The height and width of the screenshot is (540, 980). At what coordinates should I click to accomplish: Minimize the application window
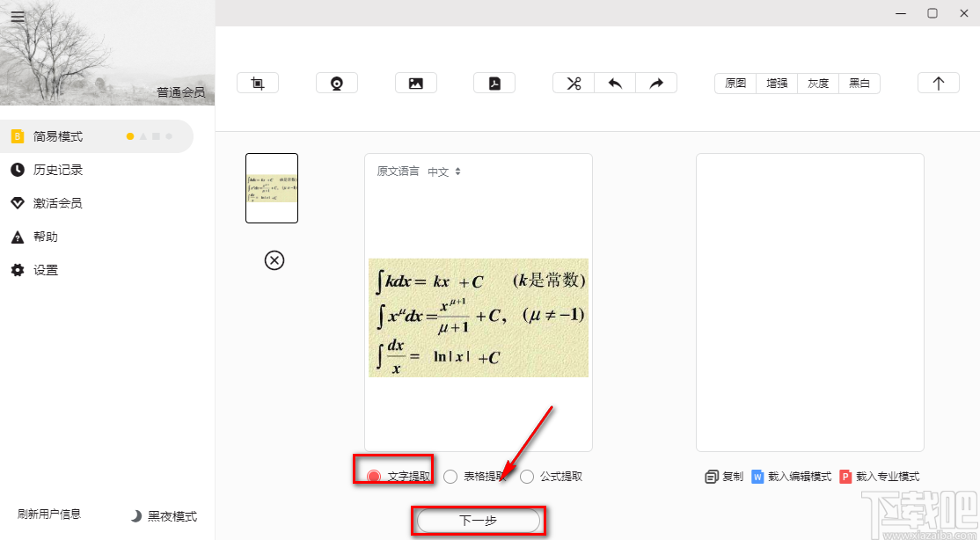click(901, 13)
